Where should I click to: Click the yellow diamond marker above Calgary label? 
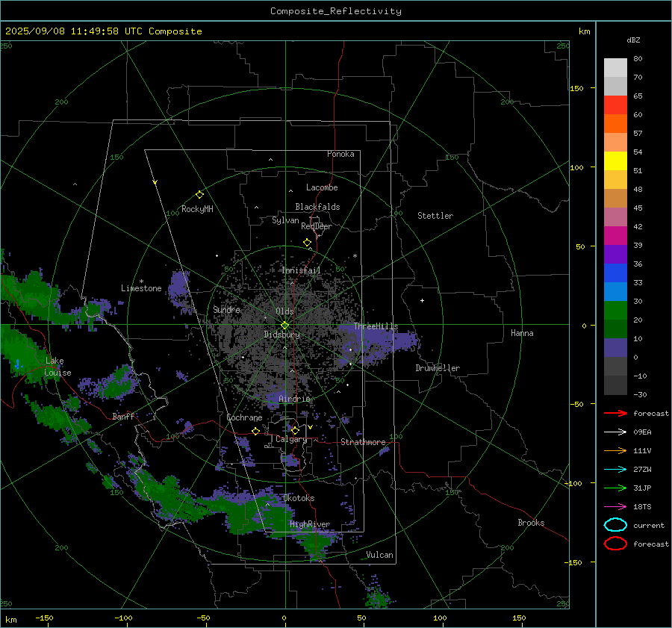pyautogui.click(x=295, y=430)
